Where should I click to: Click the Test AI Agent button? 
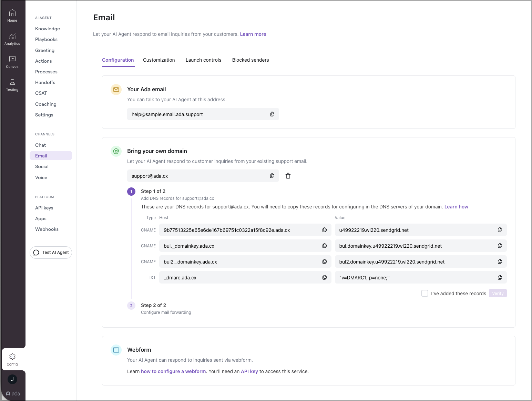pos(51,252)
